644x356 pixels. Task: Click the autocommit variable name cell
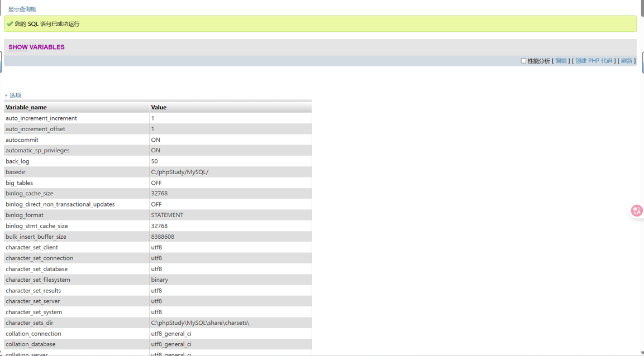[22, 139]
